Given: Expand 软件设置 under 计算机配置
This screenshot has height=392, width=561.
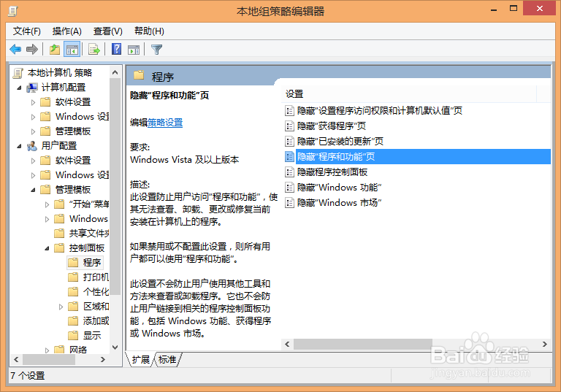Looking at the screenshot, I should coord(33,102).
